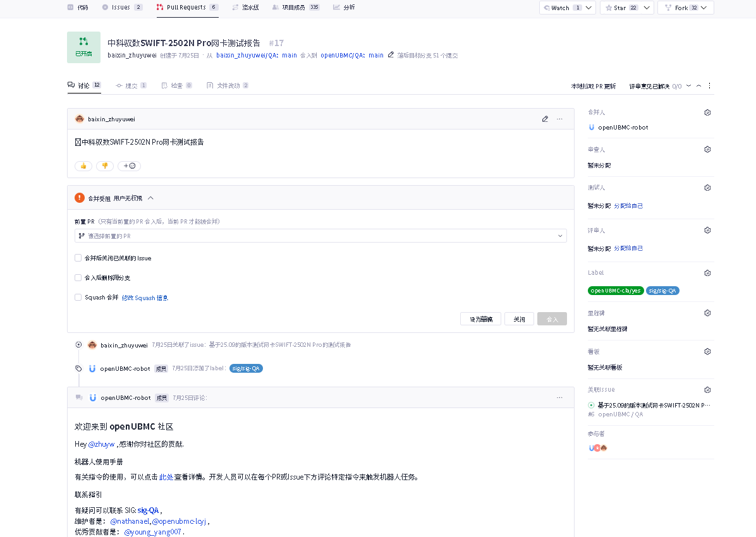Click @nathanael maintainer mention
This screenshot has width=756, height=537.
pos(130,521)
